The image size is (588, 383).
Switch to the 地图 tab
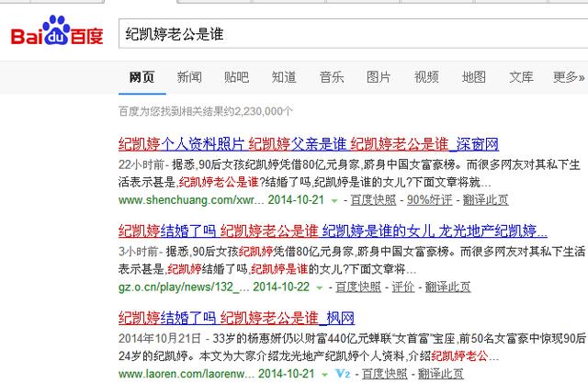click(474, 77)
